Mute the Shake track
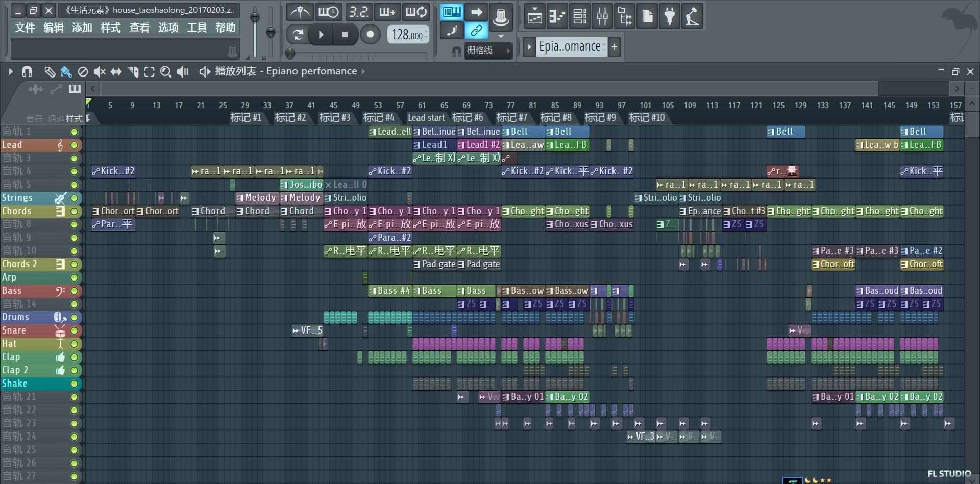This screenshot has width=980, height=484. point(75,384)
